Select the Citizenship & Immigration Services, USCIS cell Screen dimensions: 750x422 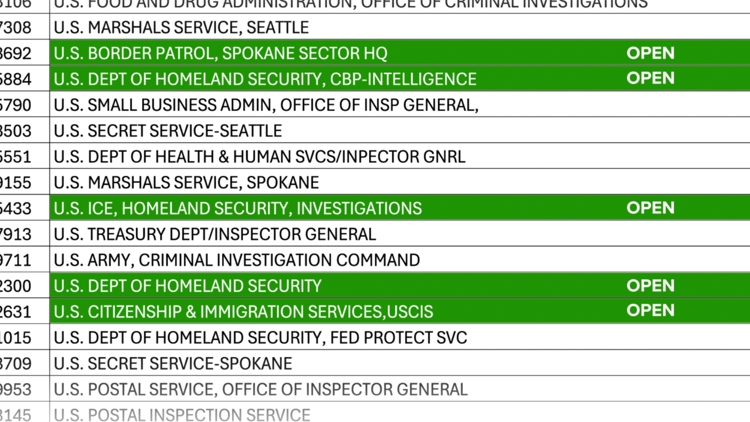[244, 312]
